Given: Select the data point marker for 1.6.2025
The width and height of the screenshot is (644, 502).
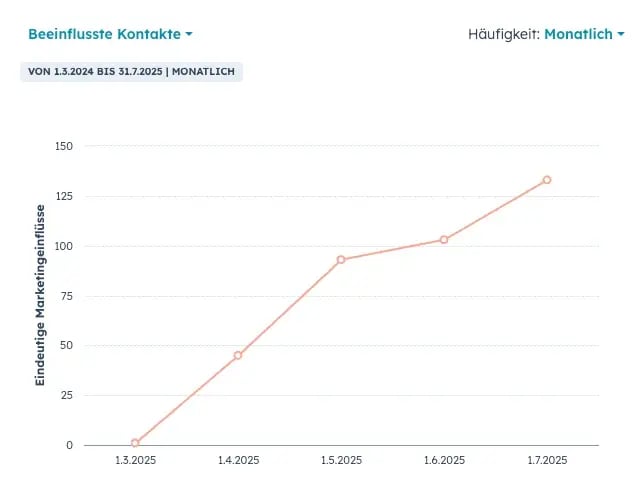Looking at the screenshot, I should (444, 240).
